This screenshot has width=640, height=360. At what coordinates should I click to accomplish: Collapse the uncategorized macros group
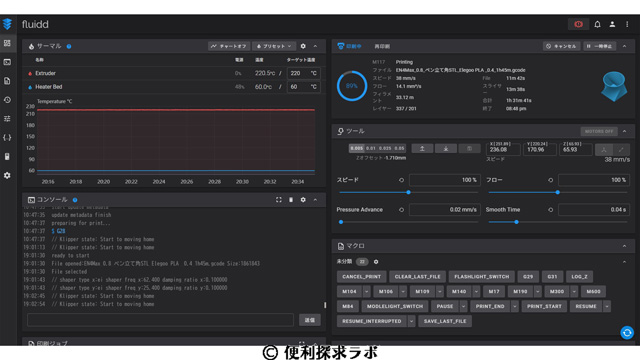[624, 262]
